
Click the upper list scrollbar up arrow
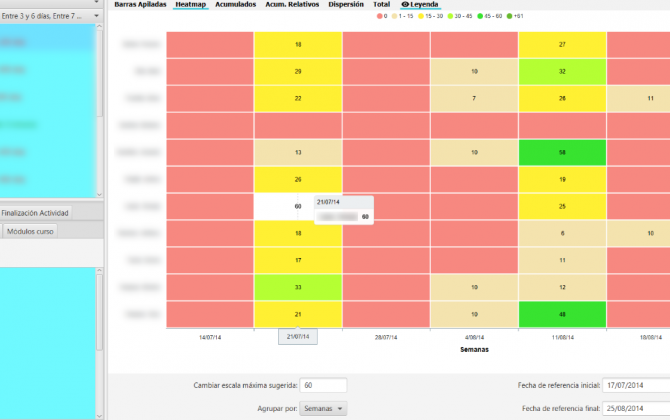tap(99, 26)
